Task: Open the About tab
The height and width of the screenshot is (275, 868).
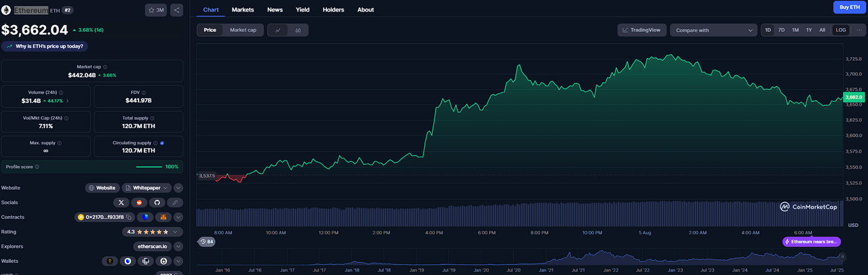Action: (366, 9)
